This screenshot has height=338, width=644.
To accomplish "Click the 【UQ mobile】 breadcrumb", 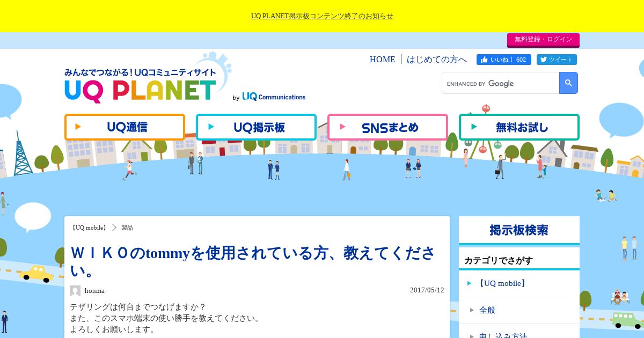I will tap(90, 227).
